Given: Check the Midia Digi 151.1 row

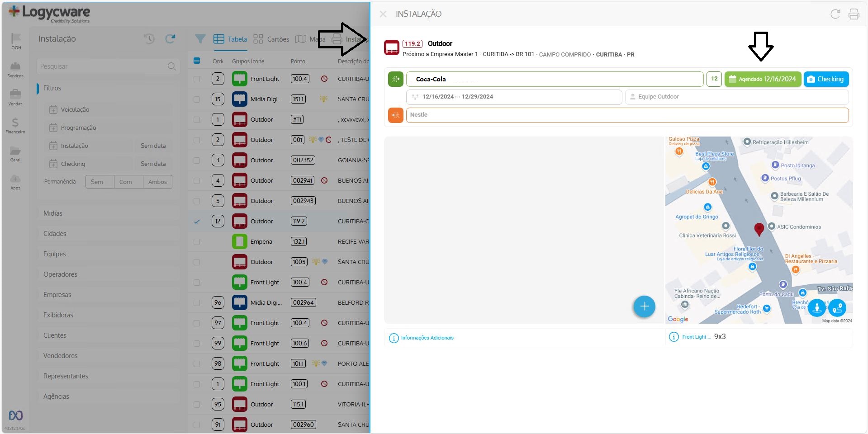Looking at the screenshot, I should 197,99.
